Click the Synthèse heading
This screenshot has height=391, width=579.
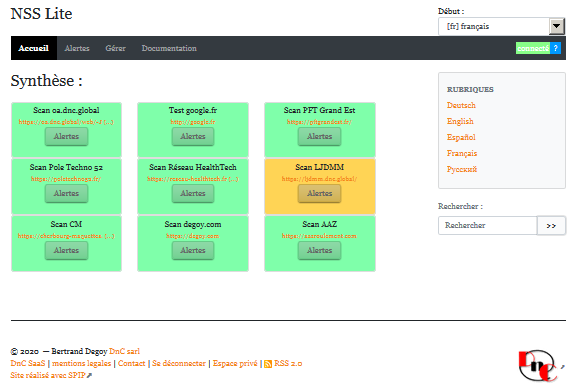pos(47,80)
